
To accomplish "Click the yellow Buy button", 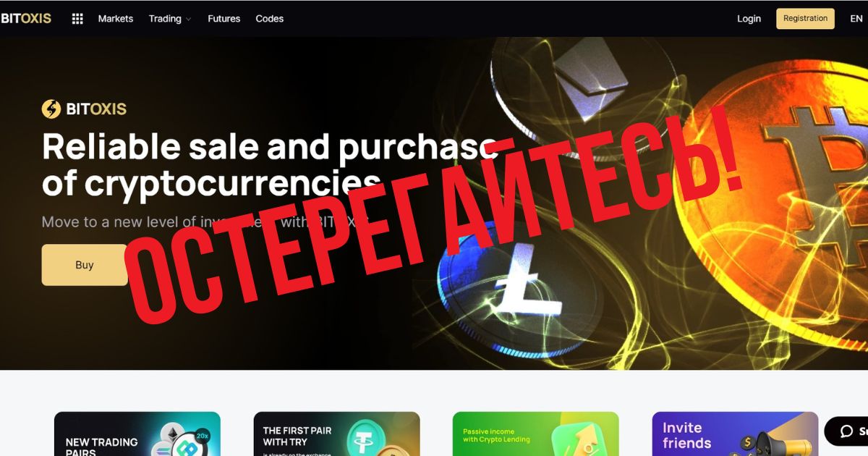I will [85, 265].
